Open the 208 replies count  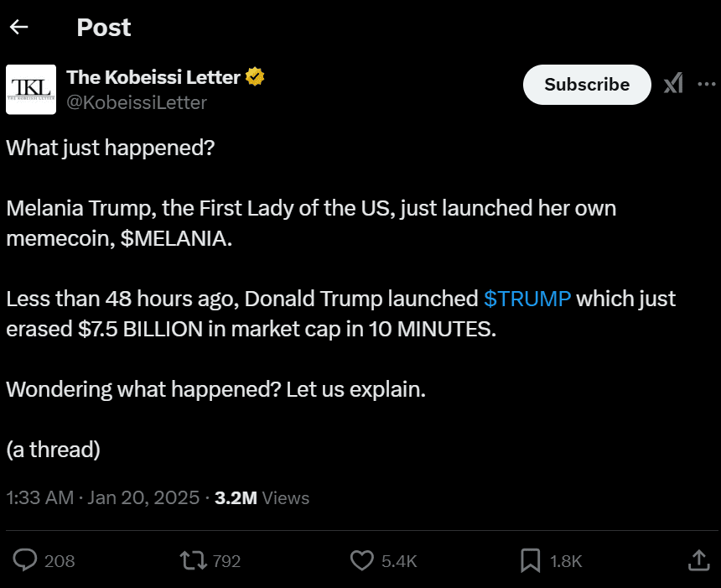click(60, 560)
